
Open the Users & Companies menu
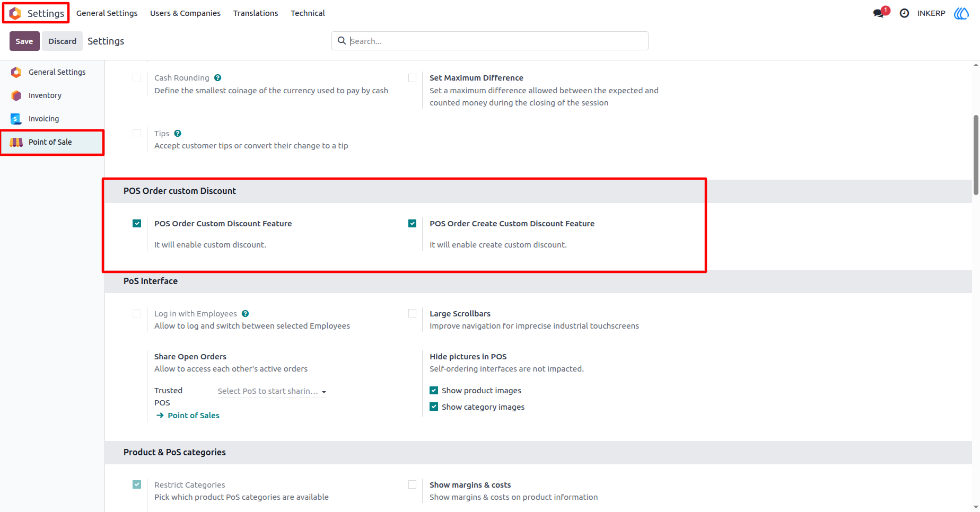(185, 13)
